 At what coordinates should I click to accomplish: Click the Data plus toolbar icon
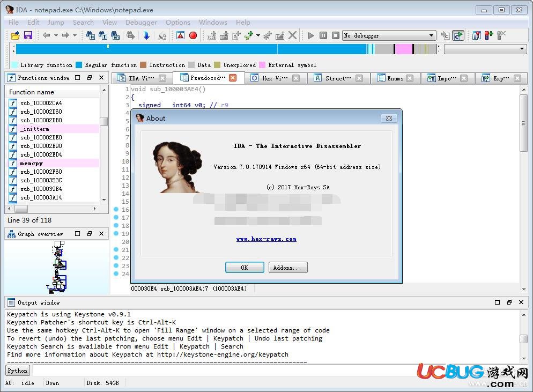[224, 35]
